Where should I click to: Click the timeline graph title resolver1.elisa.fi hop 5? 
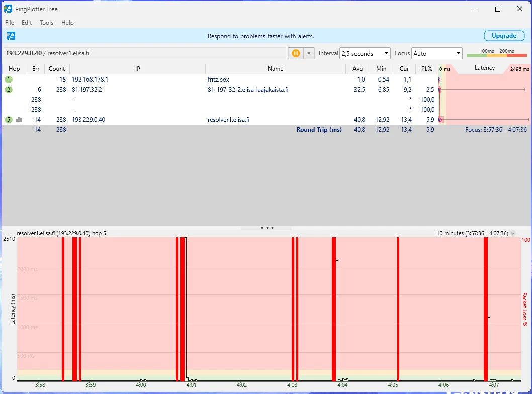[x=61, y=233]
